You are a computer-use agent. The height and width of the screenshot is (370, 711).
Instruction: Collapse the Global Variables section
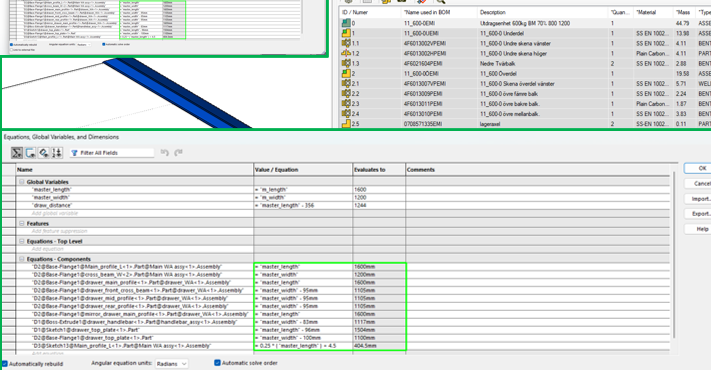[x=21, y=181]
